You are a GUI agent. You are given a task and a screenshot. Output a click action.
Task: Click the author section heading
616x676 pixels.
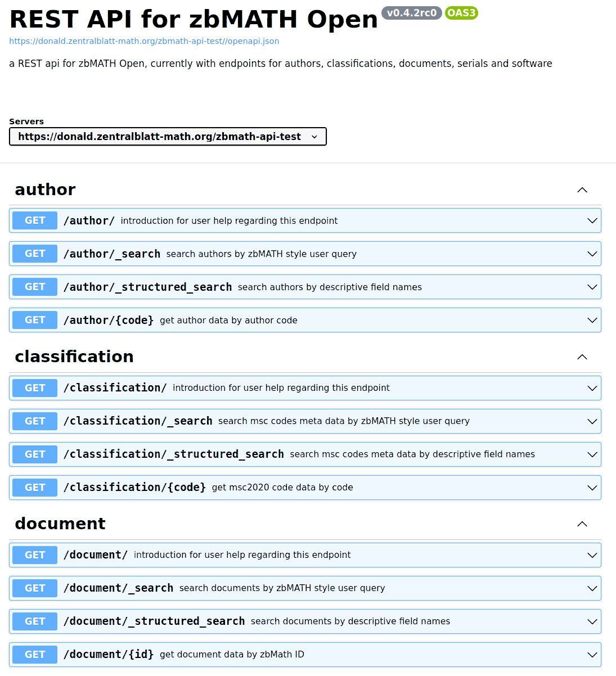pyautogui.click(x=45, y=190)
